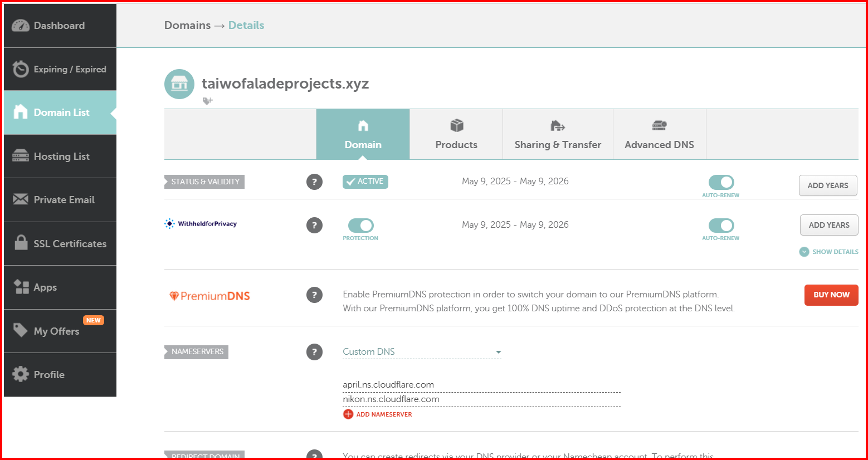Click the add-tag icon under the domain name
868x460 pixels.
(207, 101)
